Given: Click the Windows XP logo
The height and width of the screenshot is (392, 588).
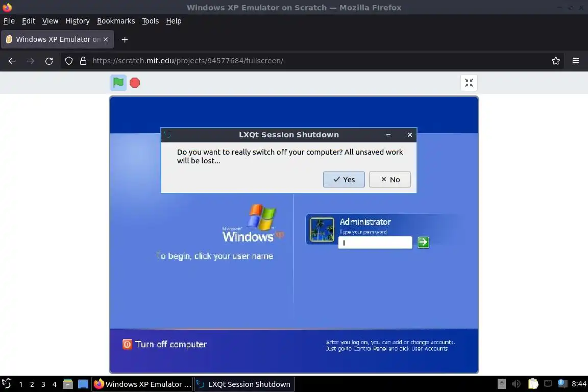Looking at the screenshot, I should pos(254,224).
